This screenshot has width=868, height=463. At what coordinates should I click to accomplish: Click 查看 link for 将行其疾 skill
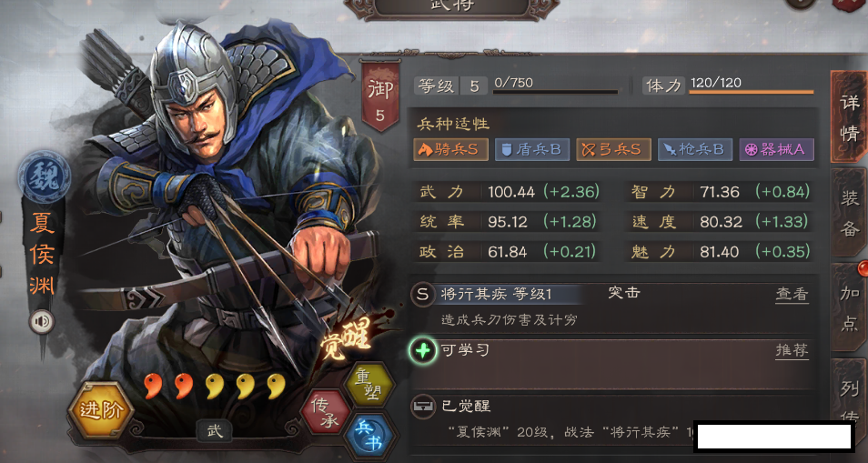792,295
